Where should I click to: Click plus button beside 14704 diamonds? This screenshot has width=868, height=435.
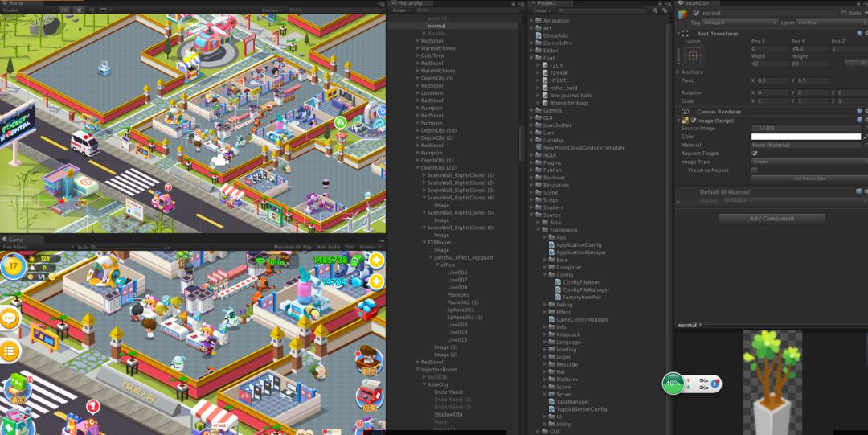[x=376, y=282]
